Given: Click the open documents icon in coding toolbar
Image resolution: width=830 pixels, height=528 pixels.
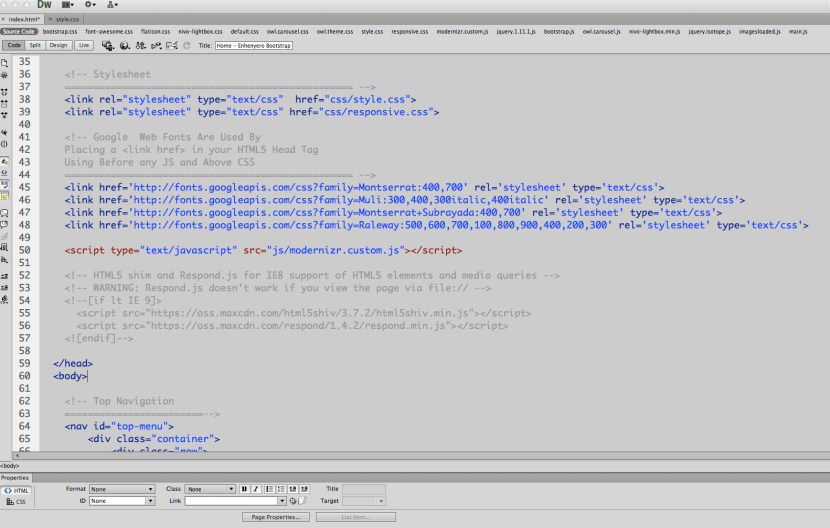Looking at the screenshot, I should [4, 63].
